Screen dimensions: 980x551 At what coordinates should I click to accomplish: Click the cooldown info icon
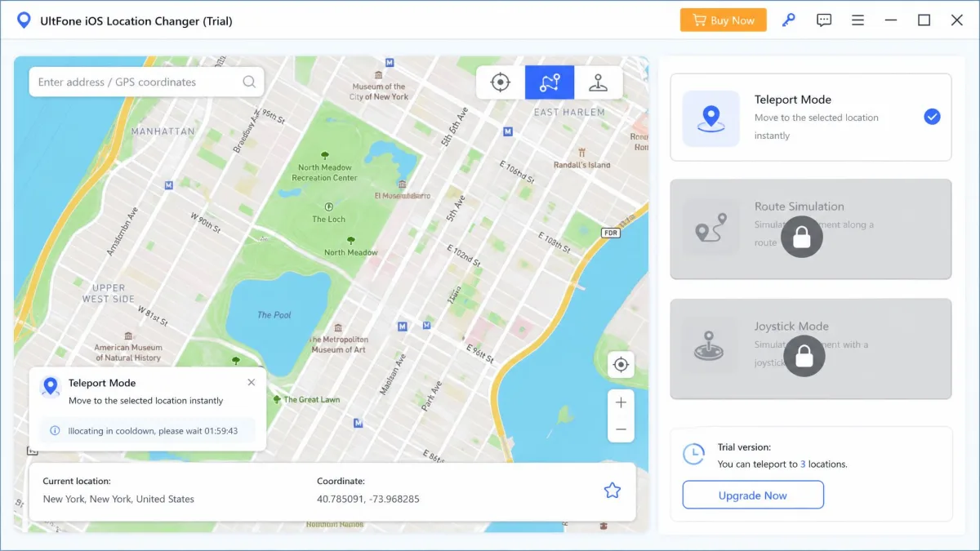(x=55, y=430)
